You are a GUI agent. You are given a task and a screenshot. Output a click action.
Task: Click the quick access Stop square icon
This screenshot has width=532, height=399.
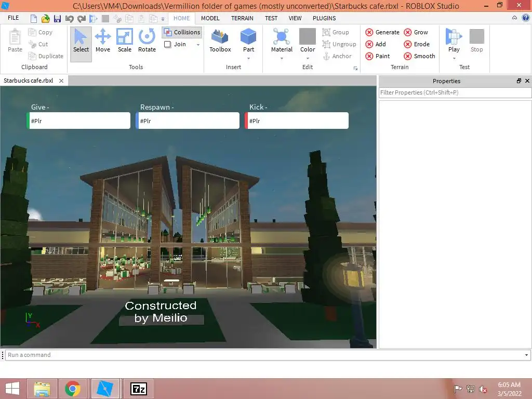[x=105, y=18]
